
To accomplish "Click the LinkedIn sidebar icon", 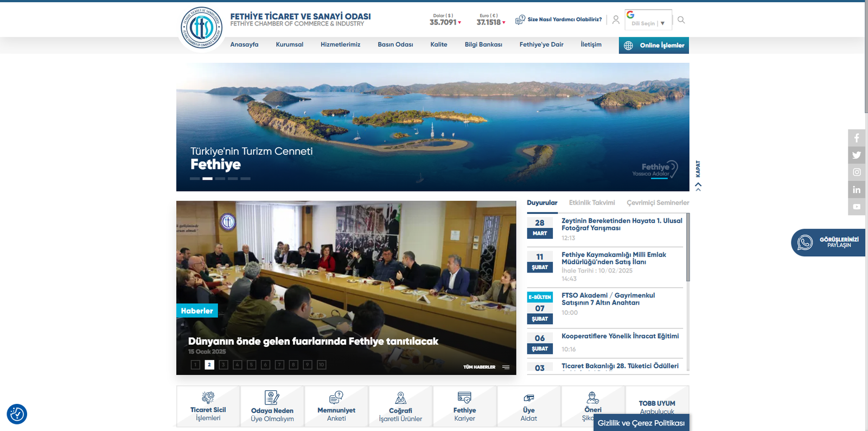I will [857, 189].
